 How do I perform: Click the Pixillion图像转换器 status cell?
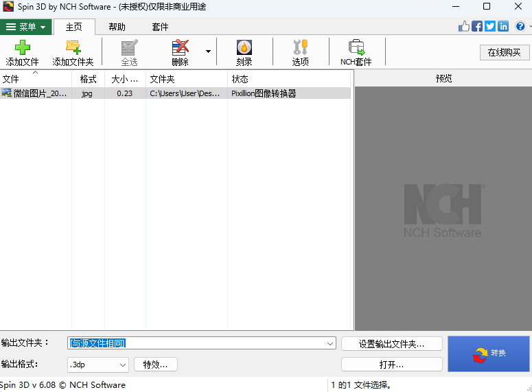click(x=264, y=93)
